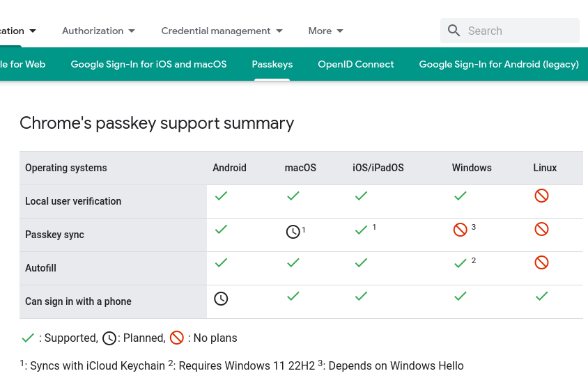Open Google Sign-In for Android (legacy) tab
The image size is (588, 378).
(499, 65)
